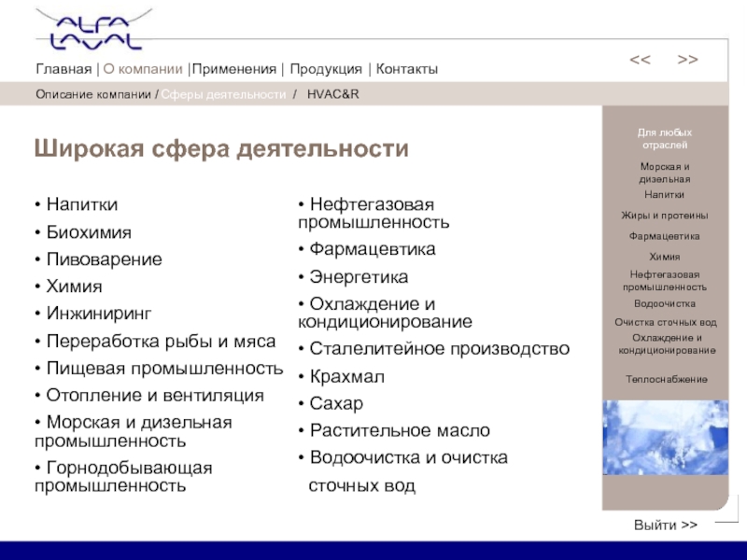Viewport: 747px width, 560px height.
Task: Select Сферы деятельности submenu
Action: (x=223, y=94)
